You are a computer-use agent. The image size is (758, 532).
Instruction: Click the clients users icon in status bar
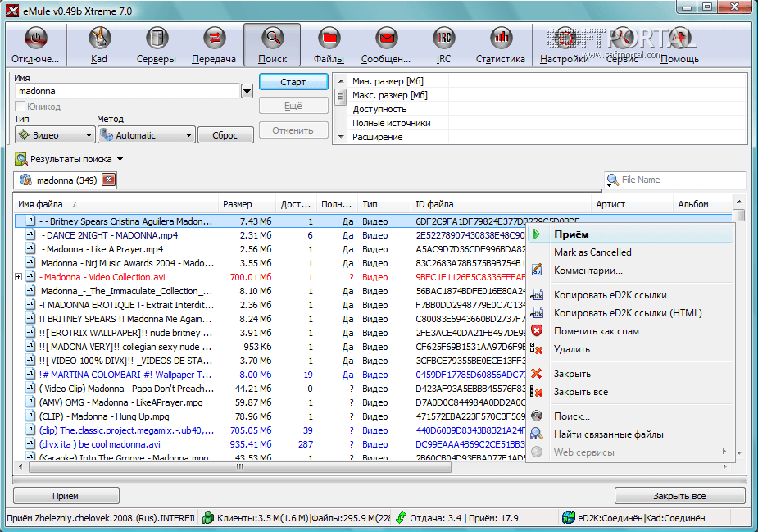pyautogui.click(x=208, y=517)
